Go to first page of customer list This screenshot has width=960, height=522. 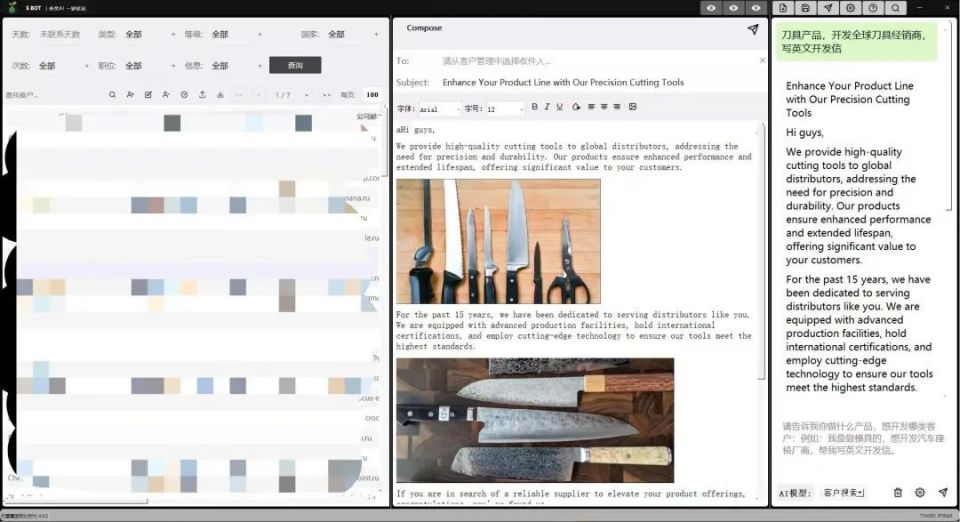click(x=239, y=95)
